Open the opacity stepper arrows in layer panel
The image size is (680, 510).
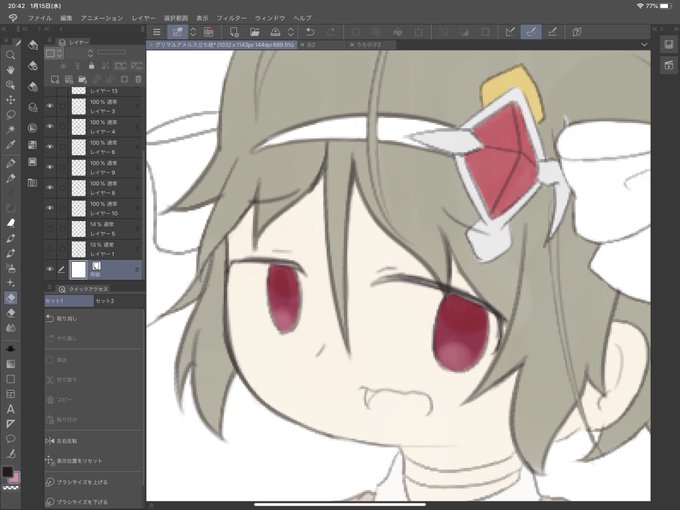[x=90, y=53]
